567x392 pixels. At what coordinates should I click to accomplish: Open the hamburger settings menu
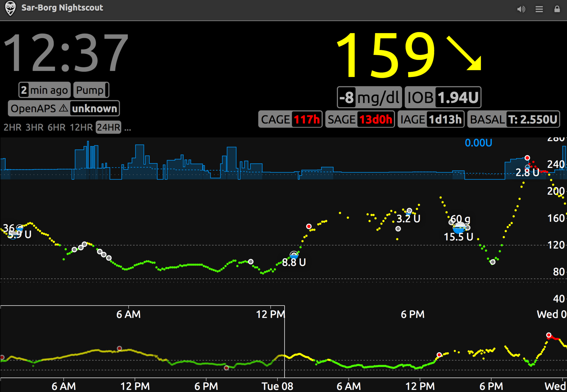pyautogui.click(x=539, y=9)
